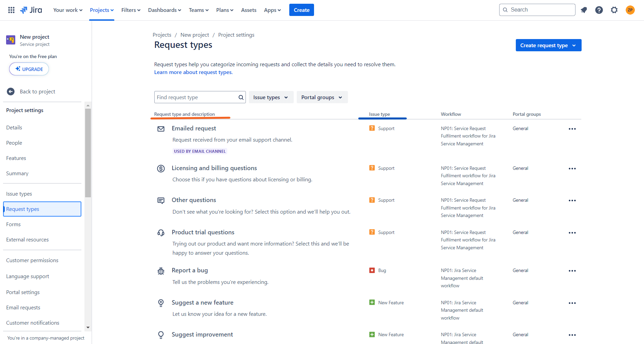Viewport: 644px width, 344px height.
Task: Click the Jira logo
Action: tap(31, 10)
